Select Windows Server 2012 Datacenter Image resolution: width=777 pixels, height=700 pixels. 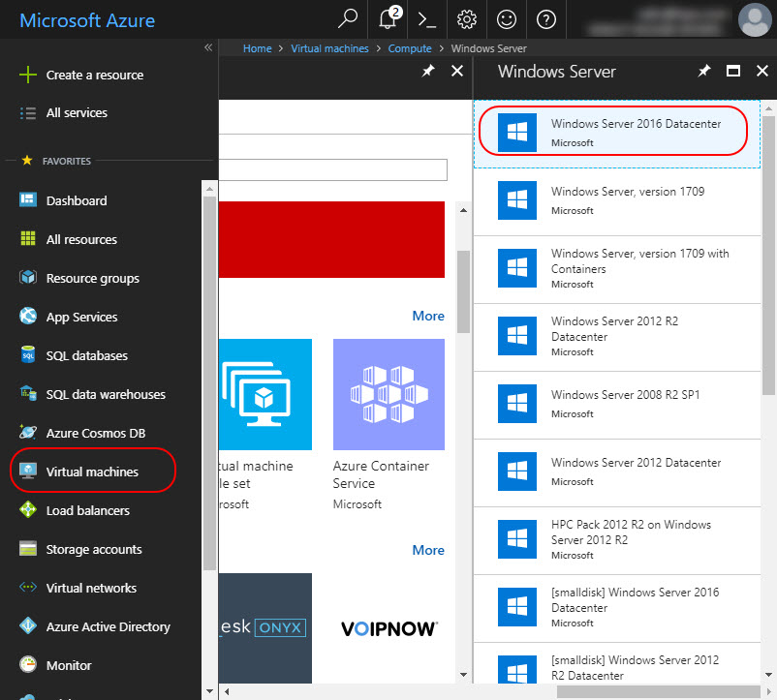[617, 472]
